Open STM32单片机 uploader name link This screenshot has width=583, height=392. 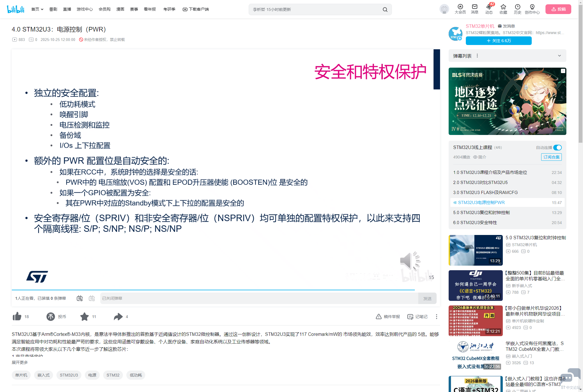coord(480,26)
